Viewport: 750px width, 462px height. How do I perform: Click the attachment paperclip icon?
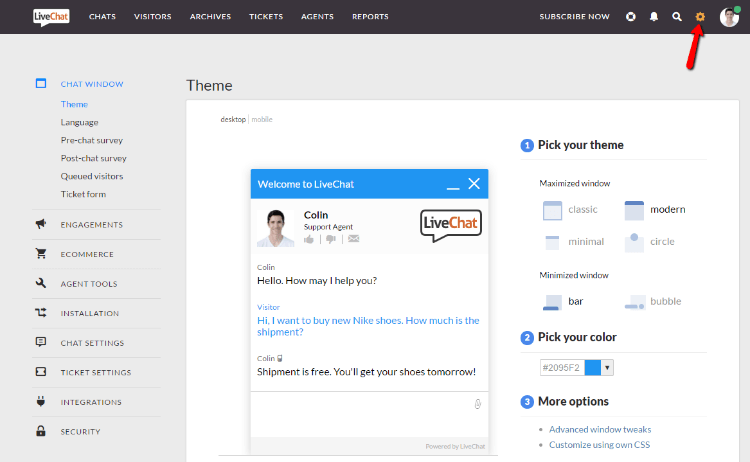click(477, 404)
